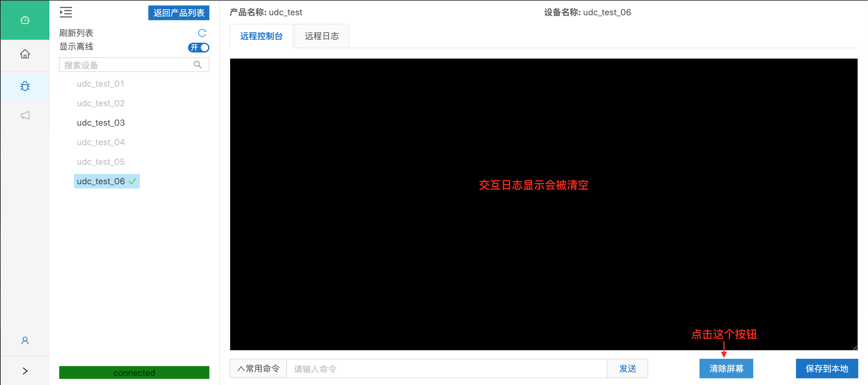Expand the left sidebar with the arrow
The height and width of the screenshot is (385, 868).
[x=25, y=371]
